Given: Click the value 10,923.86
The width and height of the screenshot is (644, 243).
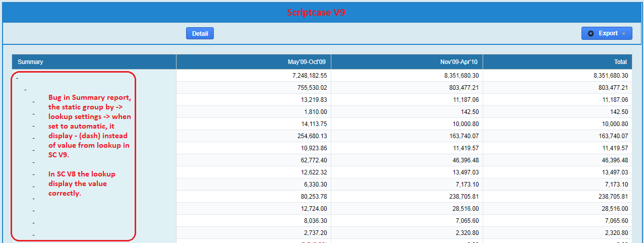Looking at the screenshot, I should (x=314, y=148).
